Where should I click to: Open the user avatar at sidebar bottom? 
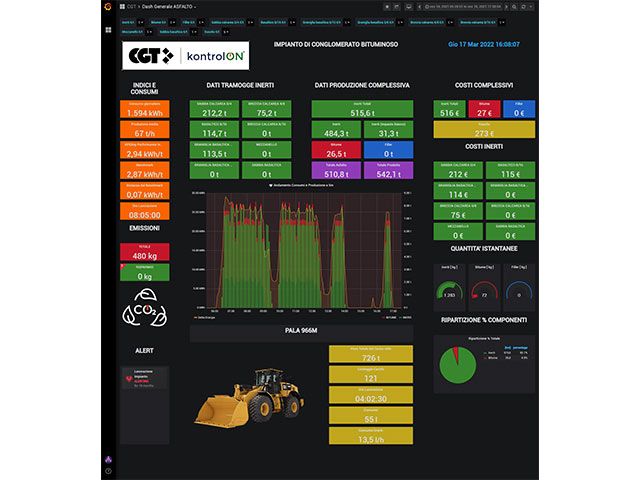(x=108, y=459)
